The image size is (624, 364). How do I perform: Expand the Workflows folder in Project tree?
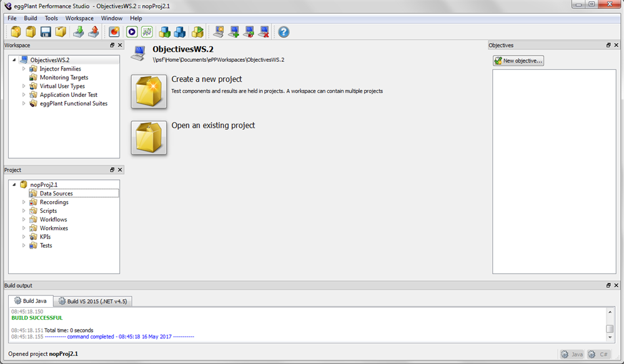click(24, 220)
